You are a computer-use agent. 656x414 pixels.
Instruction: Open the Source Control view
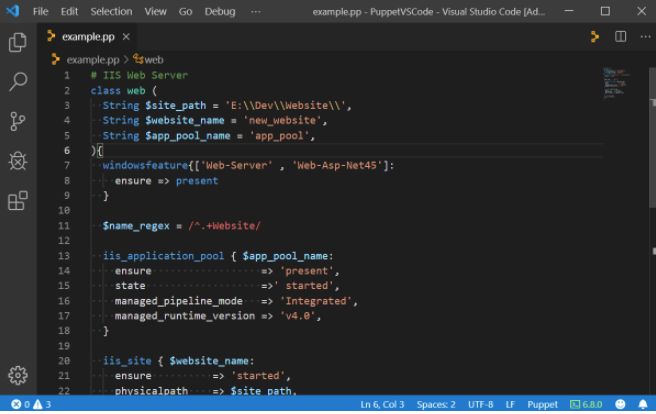point(18,121)
